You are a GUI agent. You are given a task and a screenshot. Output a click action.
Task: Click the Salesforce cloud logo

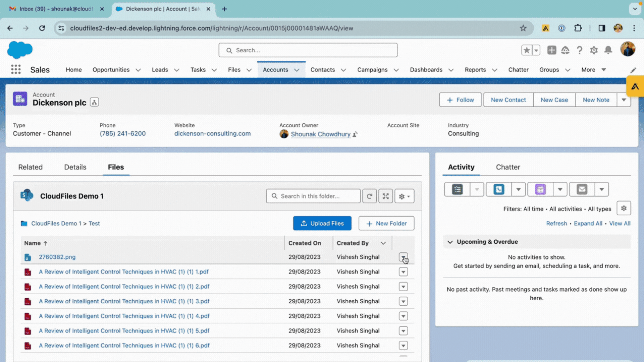tap(20, 50)
